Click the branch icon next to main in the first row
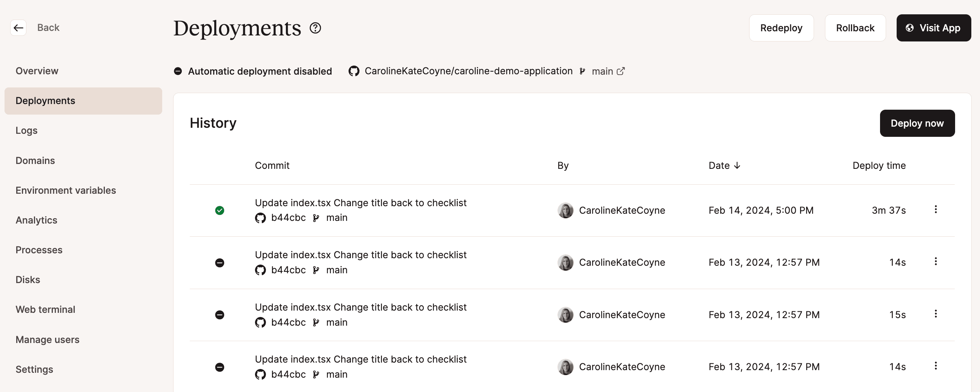 315,217
